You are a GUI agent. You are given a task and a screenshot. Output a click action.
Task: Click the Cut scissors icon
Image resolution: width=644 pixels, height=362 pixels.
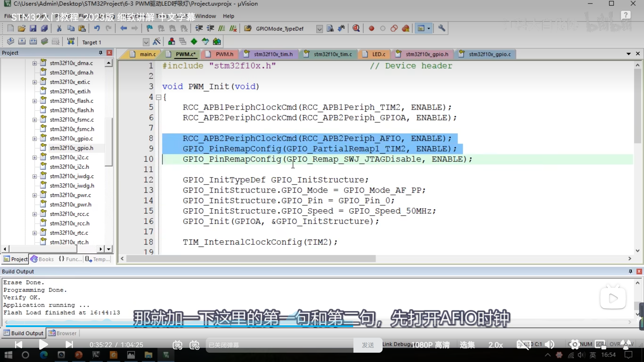(59, 28)
